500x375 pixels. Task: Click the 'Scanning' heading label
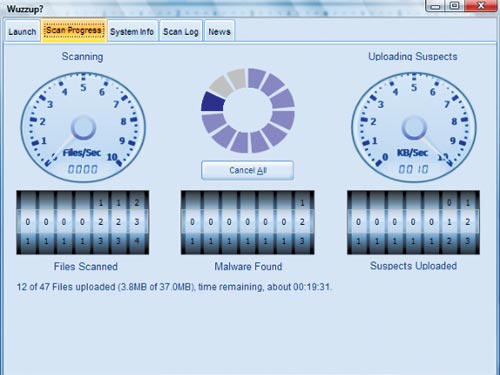tap(82, 56)
